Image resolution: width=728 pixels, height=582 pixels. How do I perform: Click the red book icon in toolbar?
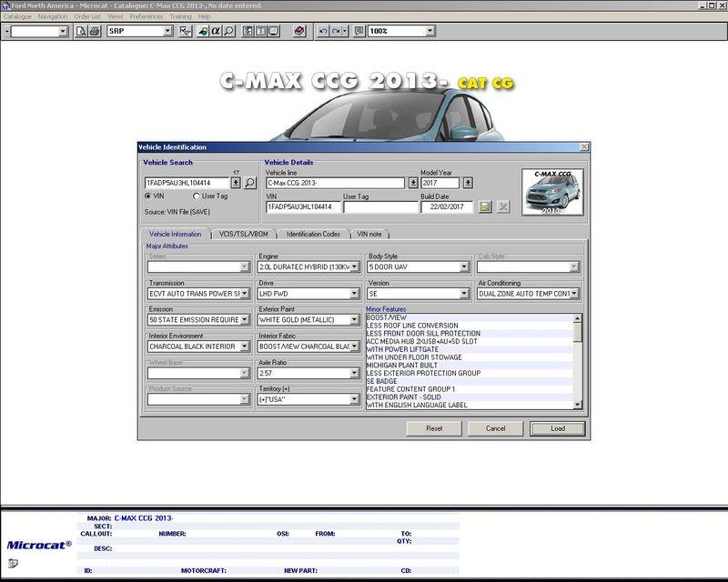299,31
